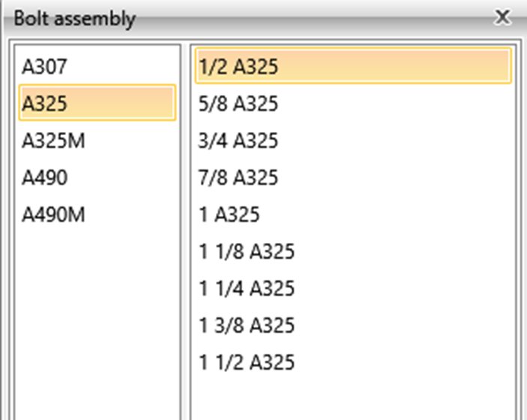Click empty title bar area beside the title

pos(300,18)
